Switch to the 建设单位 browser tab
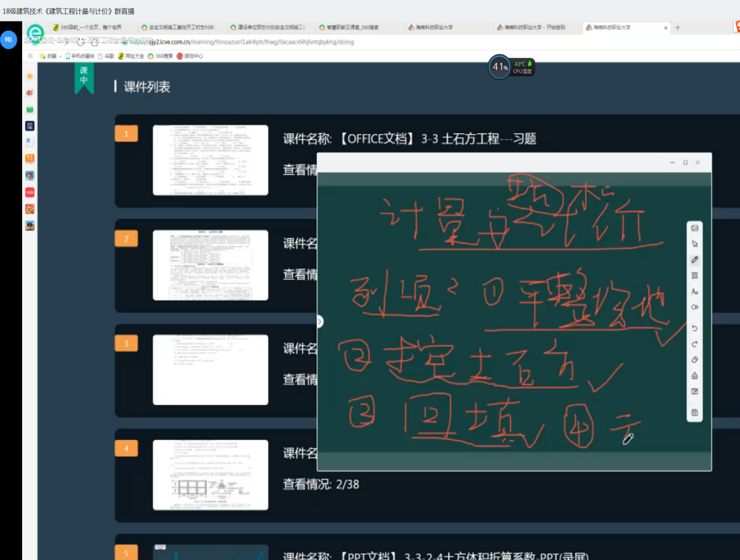This screenshot has width=740, height=560. point(268,27)
